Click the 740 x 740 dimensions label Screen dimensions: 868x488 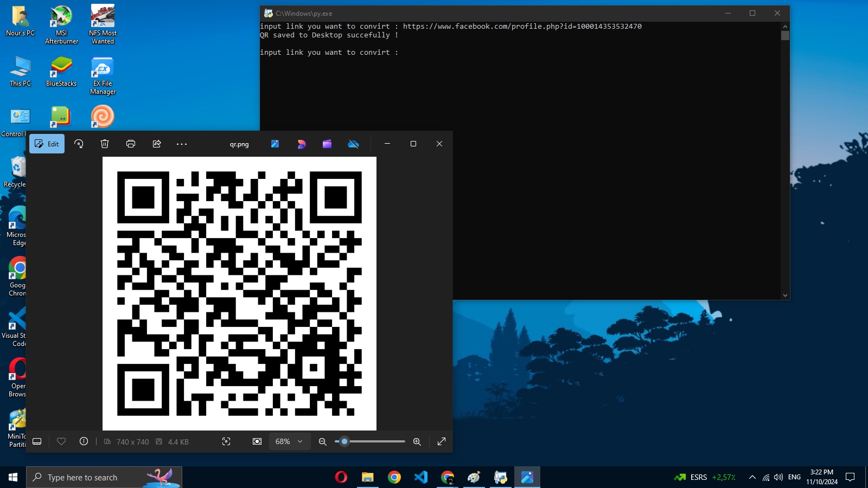point(132,442)
